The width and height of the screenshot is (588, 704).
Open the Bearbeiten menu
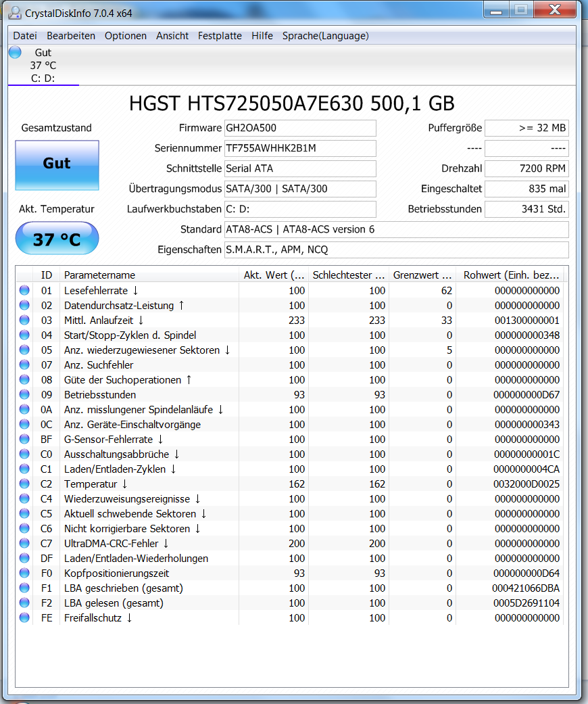tap(71, 36)
